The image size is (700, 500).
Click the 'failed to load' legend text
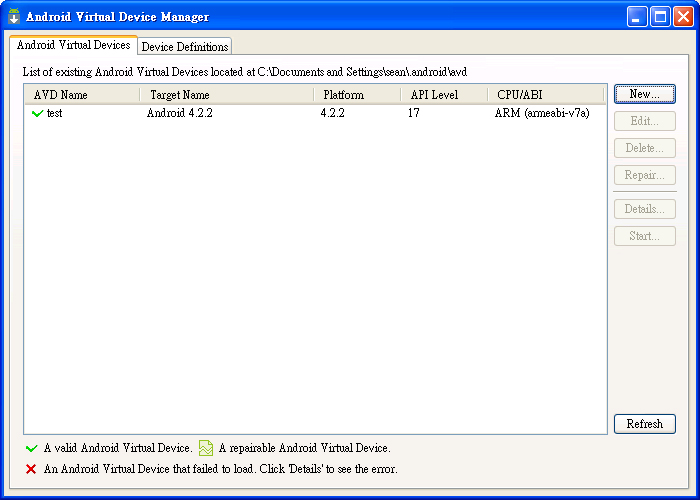221,469
